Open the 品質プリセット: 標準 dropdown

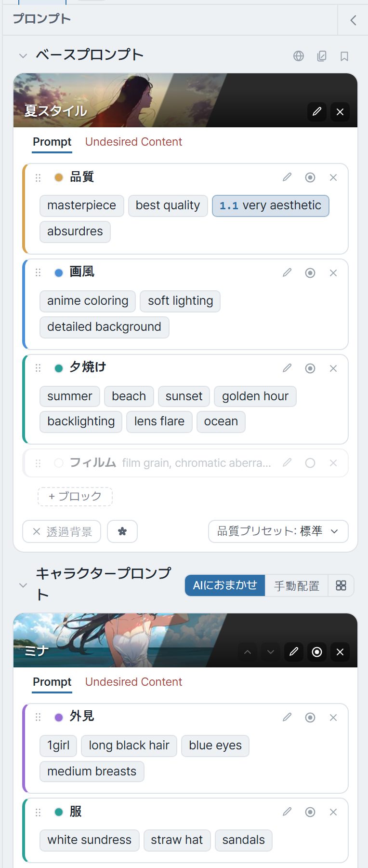point(278,531)
